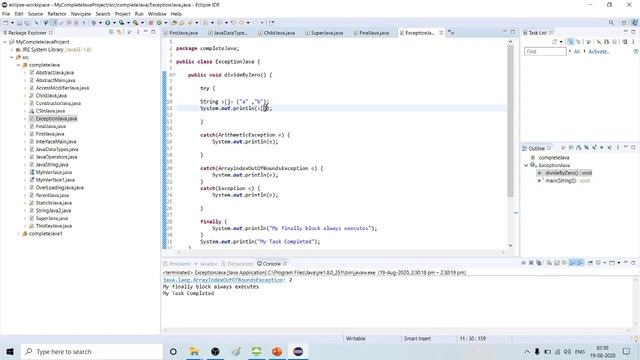Select main(String[]) method in Outline
The height and width of the screenshot is (360, 640).
(567, 181)
